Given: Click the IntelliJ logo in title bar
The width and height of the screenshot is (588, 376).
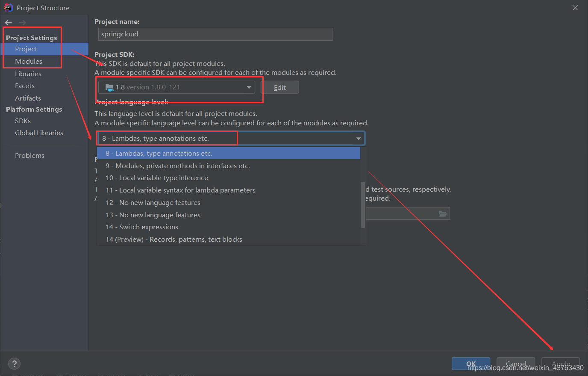Looking at the screenshot, I should 8,7.
